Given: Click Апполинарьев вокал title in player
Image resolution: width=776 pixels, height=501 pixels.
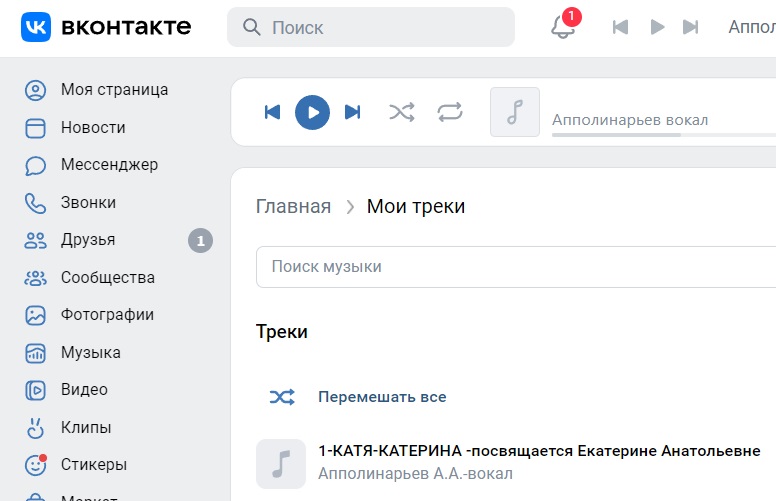Looking at the screenshot, I should click(x=630, y=120).
